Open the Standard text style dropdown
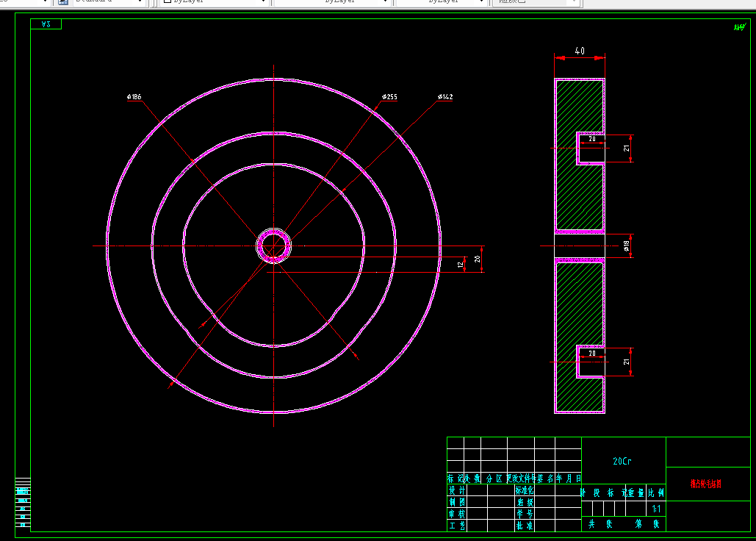Viewport: 756px width, 541px height. coord(140,2)
